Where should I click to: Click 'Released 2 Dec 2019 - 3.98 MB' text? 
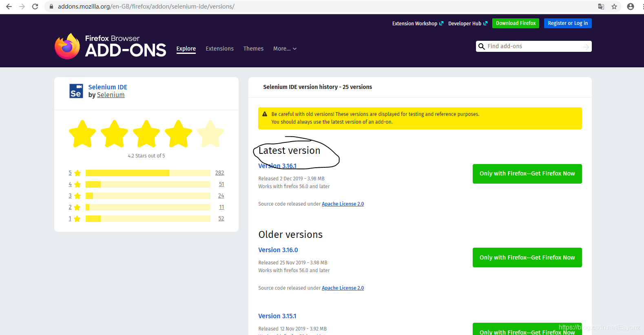pos(291,179)
